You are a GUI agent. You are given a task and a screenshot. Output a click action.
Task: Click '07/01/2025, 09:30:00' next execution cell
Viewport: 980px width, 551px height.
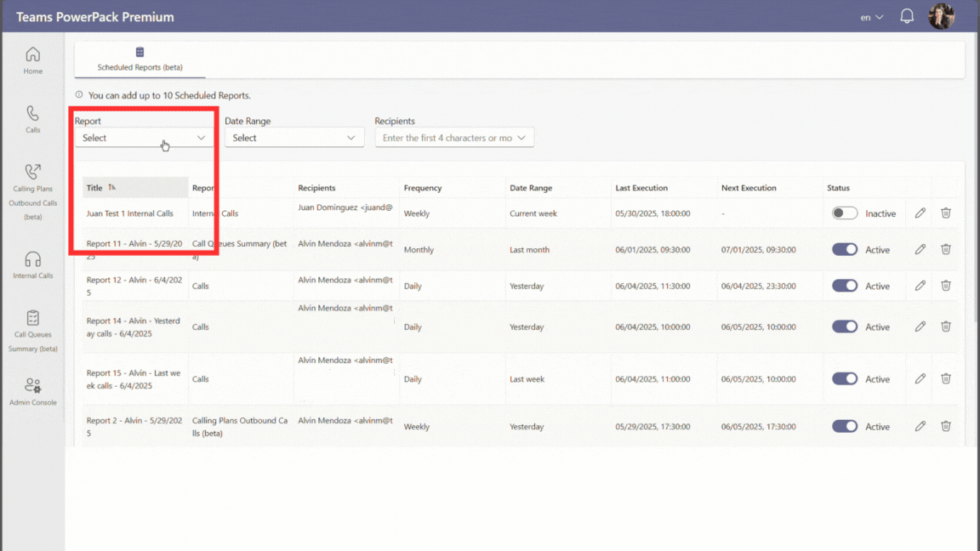point(759,249)
